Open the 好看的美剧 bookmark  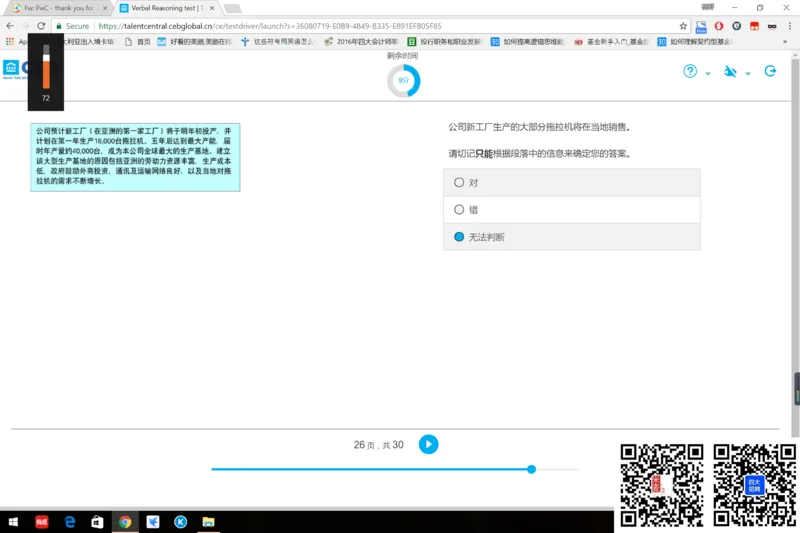click(x=194, y=41)
